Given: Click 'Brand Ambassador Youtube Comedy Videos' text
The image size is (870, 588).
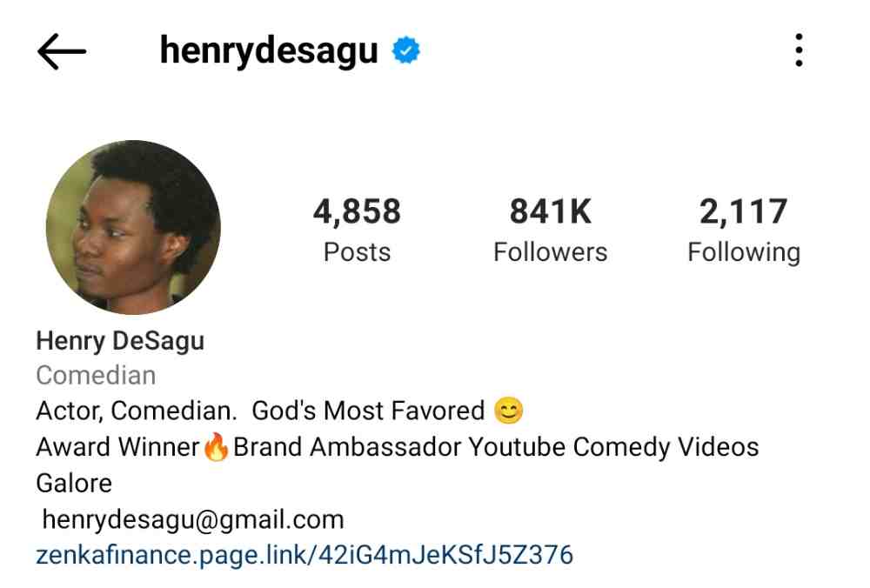Looking at the screenshot, I should click(496, 447).
